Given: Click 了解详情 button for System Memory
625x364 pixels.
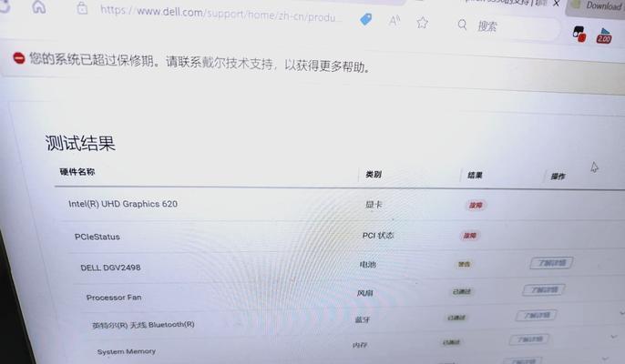Looking at the screenshot, I should (529, 339).
